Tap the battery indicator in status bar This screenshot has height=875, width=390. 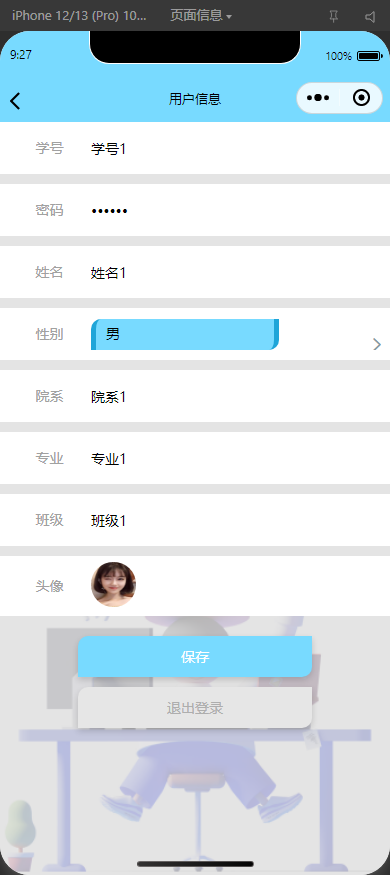click(x=369, y=56)
